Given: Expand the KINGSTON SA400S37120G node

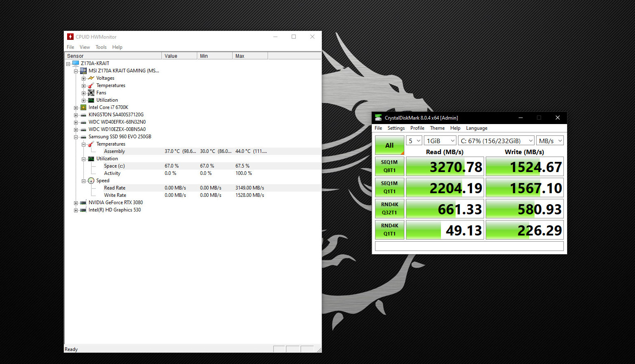Looking at the screenshot, I should [76, 115].
